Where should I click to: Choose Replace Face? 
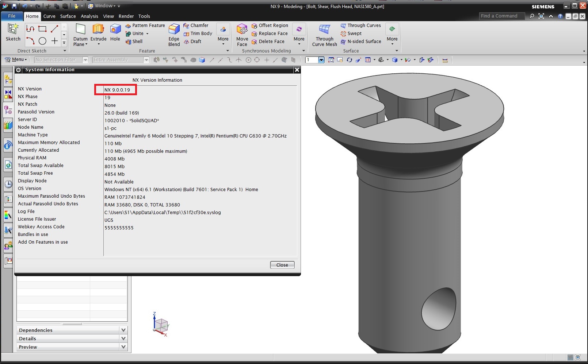tap(270, 34)
